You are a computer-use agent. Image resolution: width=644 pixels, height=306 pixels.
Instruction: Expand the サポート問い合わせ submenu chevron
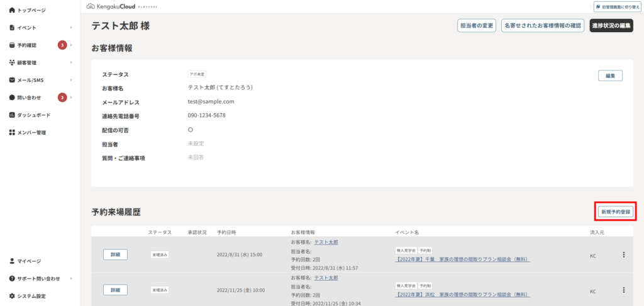point(71,278)
